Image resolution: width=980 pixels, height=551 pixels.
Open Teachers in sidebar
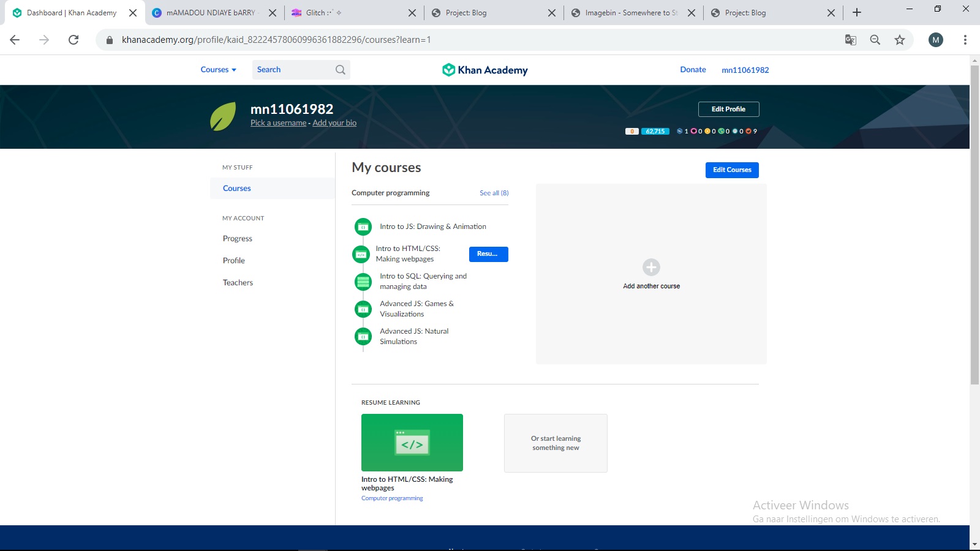pos(238,283)
